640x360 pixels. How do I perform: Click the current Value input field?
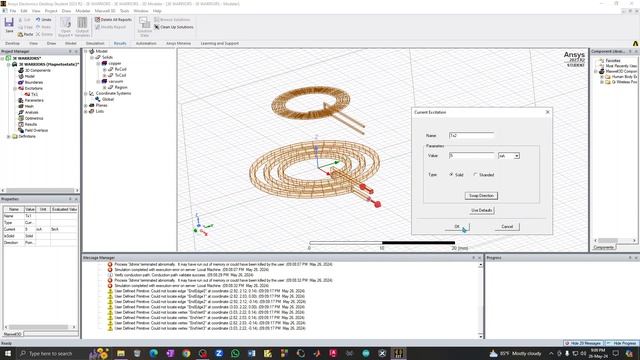pos(471,156)
